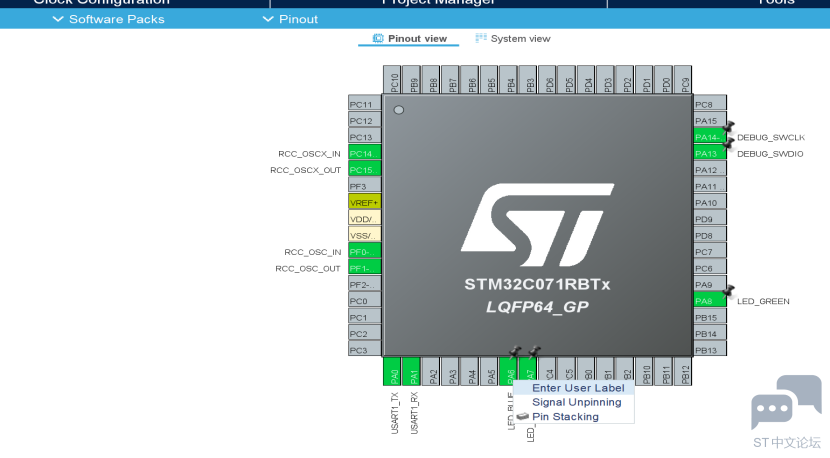Select pin PC14 on the chip
The image size is (830, 458).
point(364,154)
